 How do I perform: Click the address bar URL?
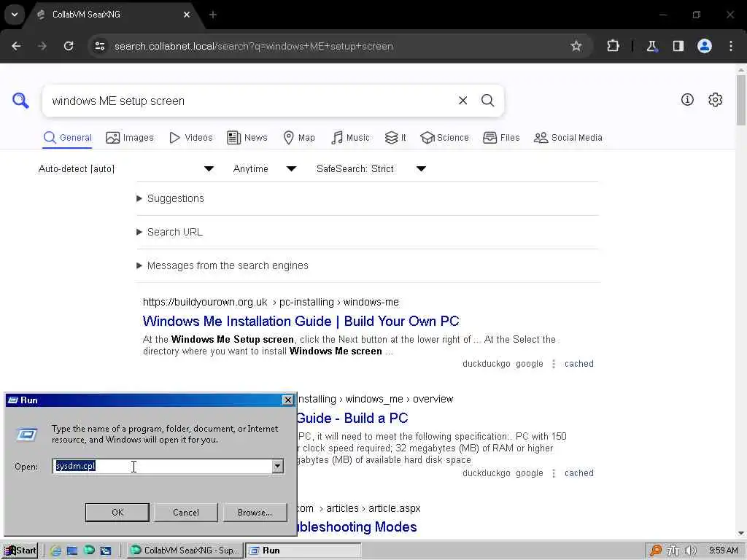coord(253,46)
